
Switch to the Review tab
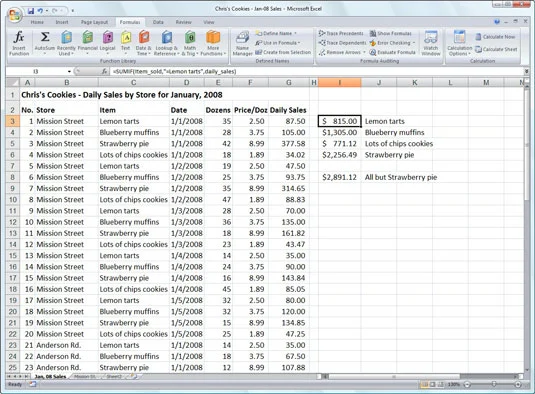[x=184, y=22]
